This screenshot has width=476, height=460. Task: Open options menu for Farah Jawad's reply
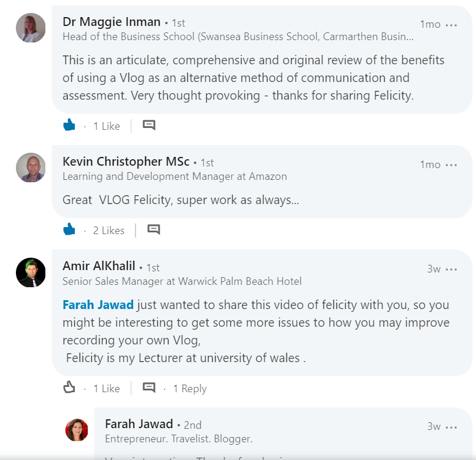451,427
